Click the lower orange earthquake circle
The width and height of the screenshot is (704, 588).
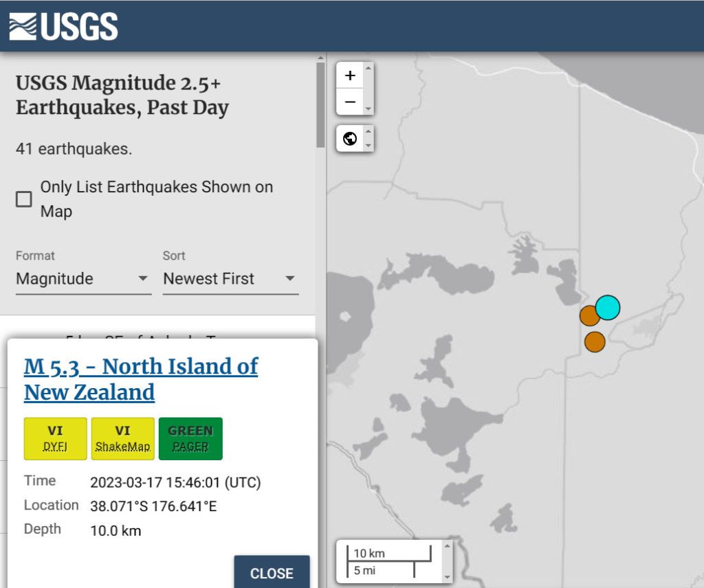[595, 341]
